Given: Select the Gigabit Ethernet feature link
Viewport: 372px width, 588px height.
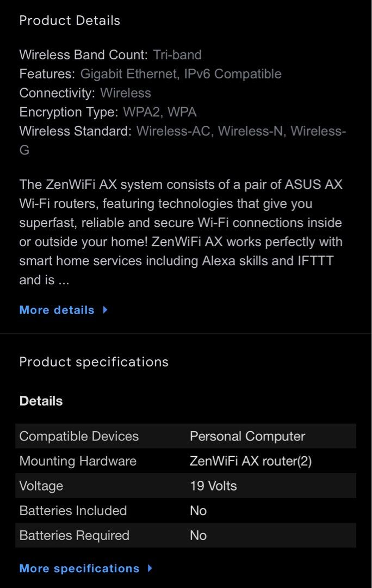Looking at the screenshot, I should (x=127, y=73).
